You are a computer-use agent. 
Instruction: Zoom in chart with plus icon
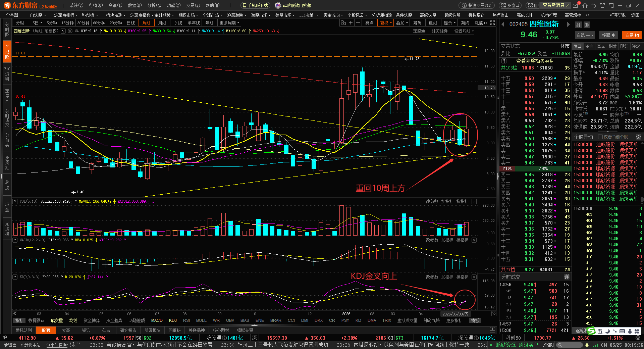pos(351,23)
